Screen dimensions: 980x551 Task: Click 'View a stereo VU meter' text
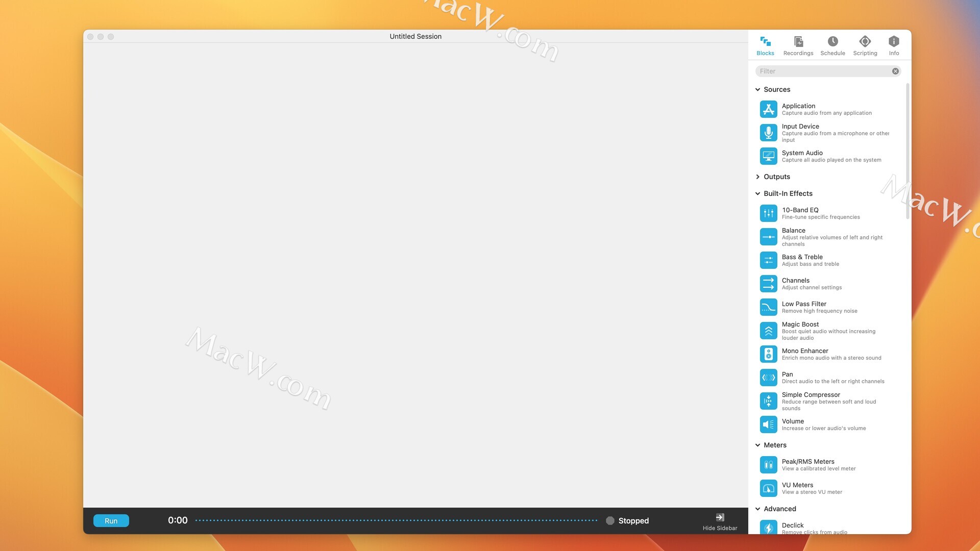(812, 492)
